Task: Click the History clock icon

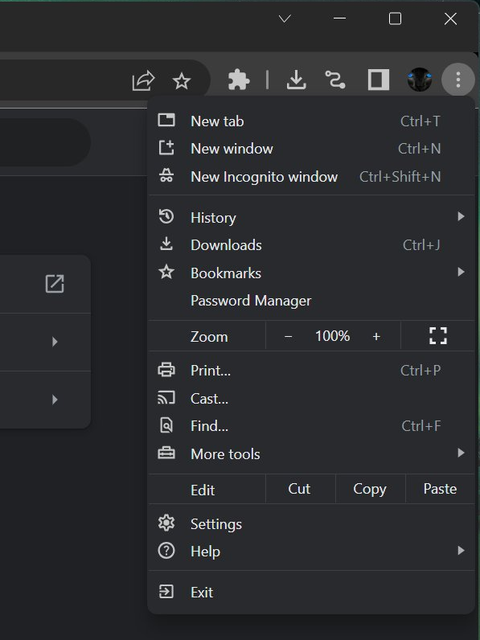Action: coord(166,216)
